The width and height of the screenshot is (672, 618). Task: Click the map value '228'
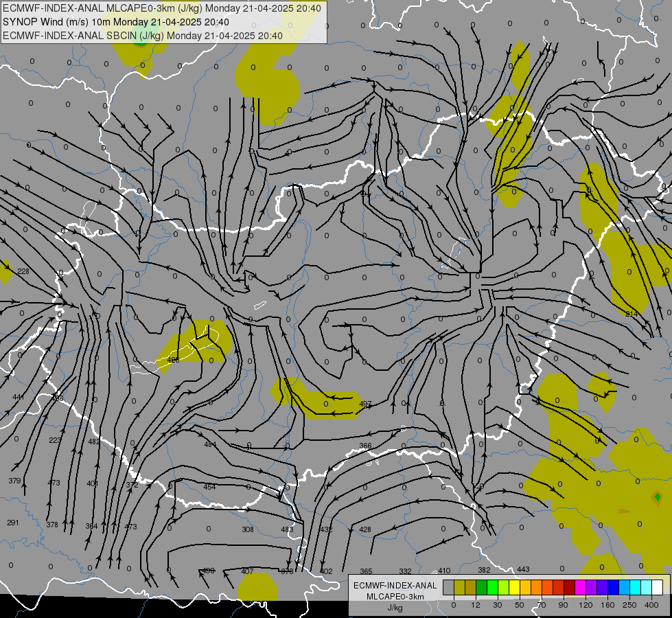(x=23, y=271)
